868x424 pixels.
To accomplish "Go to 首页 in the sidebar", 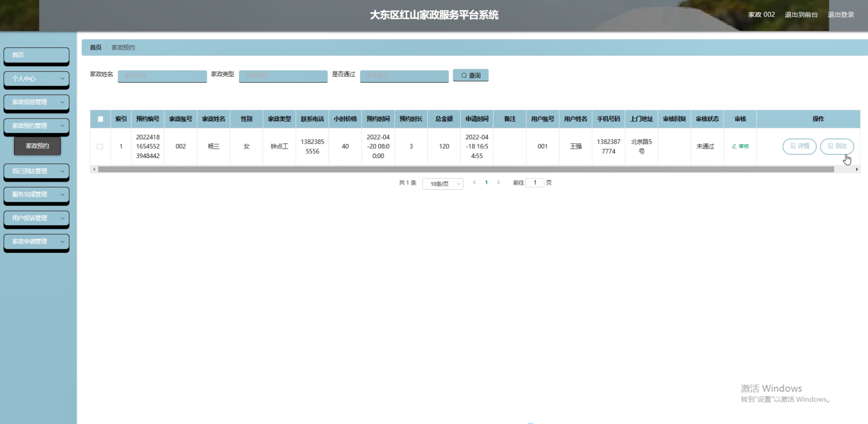I will 36,55.
